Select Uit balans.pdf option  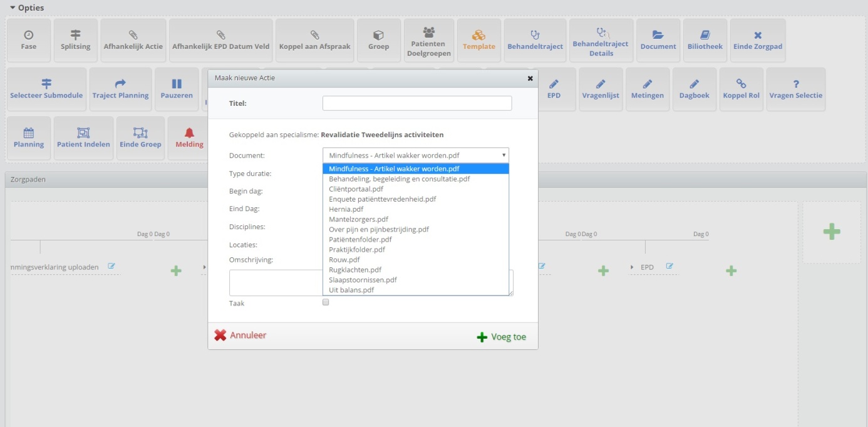pyautogui.click(x=416, y=290)
